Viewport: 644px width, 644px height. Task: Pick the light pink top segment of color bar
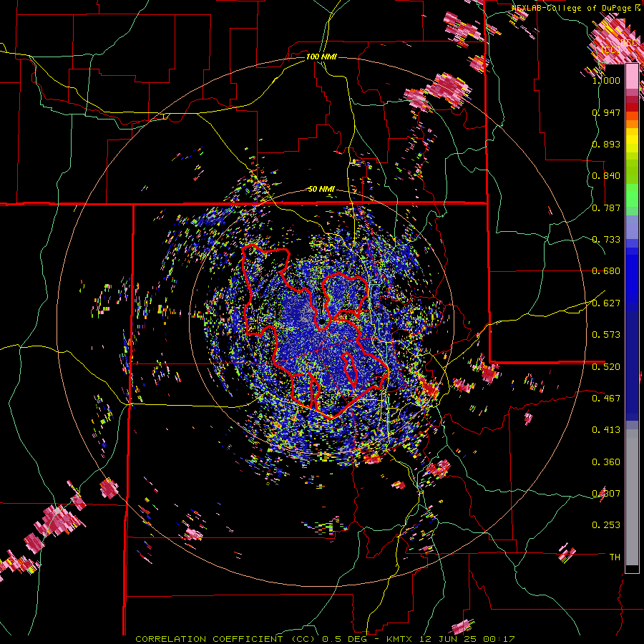pyautogui.click(x=632, y=76)
